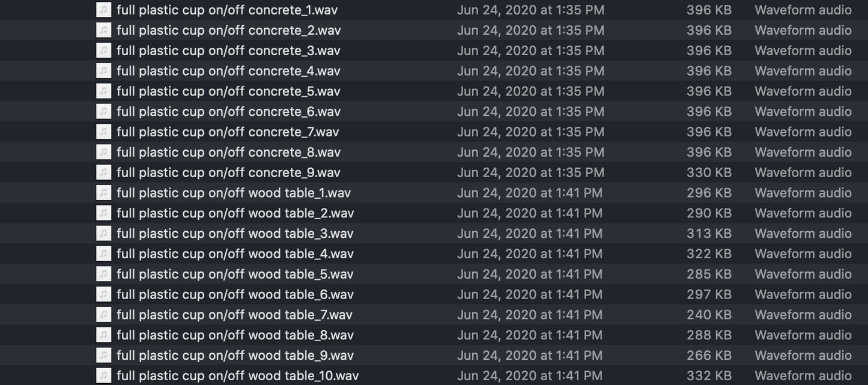The height and width of the screenshot is (385, 868).
Task: Select the concrete_8.wav file name
Action: pos(228,153)
